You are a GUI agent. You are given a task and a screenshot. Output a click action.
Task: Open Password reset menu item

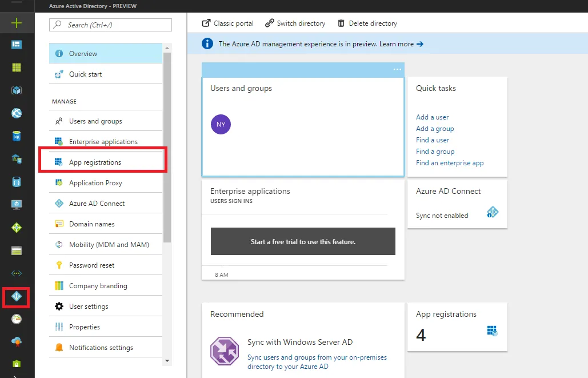pos(106,265)
